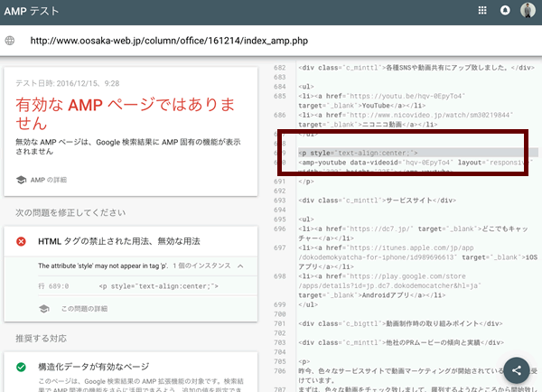Click the HTML タグの禁止された用法 heading
Screen dimensions: 542x392
pyautogui.click(x=119, y=241)
